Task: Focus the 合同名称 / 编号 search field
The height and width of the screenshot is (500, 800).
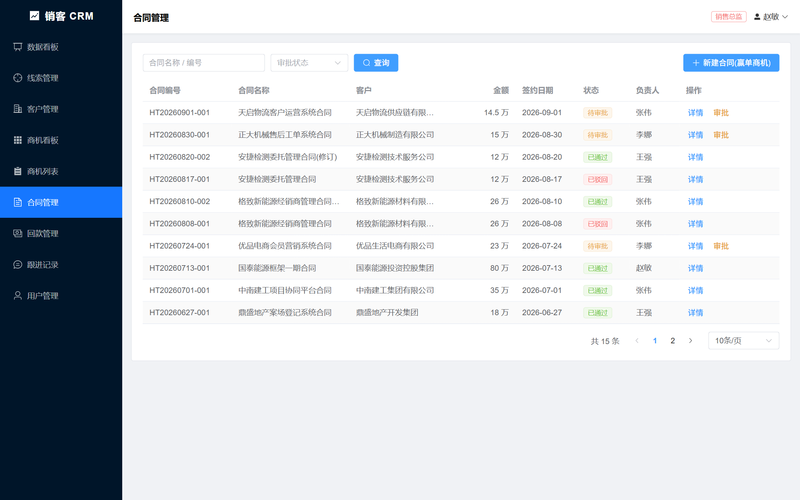Action: (204, 63)
